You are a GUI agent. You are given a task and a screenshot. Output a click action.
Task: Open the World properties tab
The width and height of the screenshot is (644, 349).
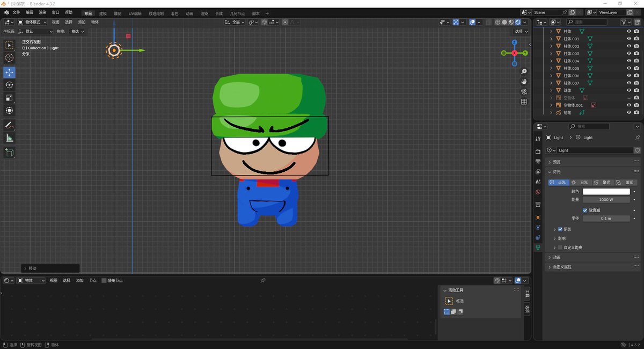[x=538, y=192]
